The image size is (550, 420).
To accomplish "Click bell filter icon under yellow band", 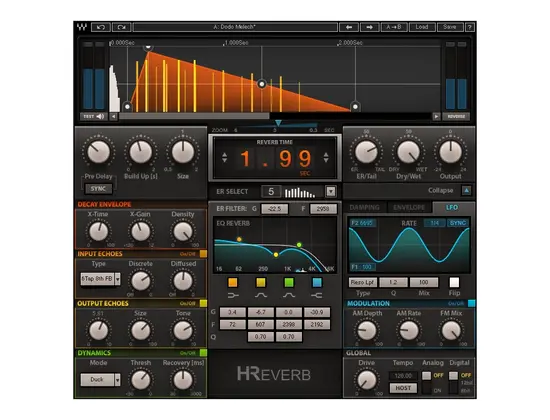I will [x=261, y=296].
